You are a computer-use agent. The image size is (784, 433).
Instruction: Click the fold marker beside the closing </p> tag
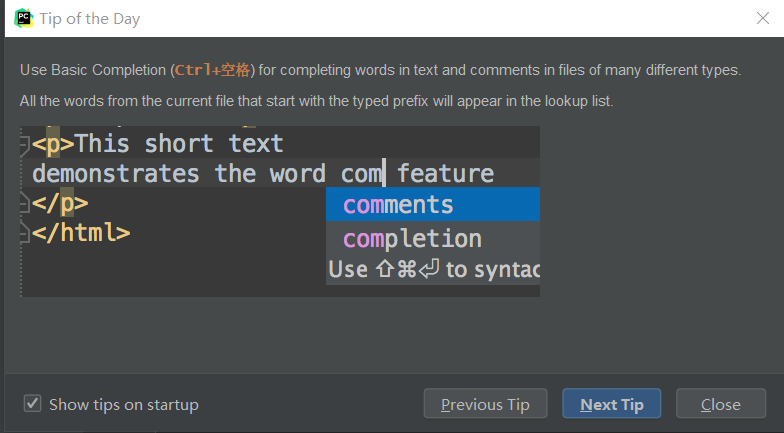point(25,204)
